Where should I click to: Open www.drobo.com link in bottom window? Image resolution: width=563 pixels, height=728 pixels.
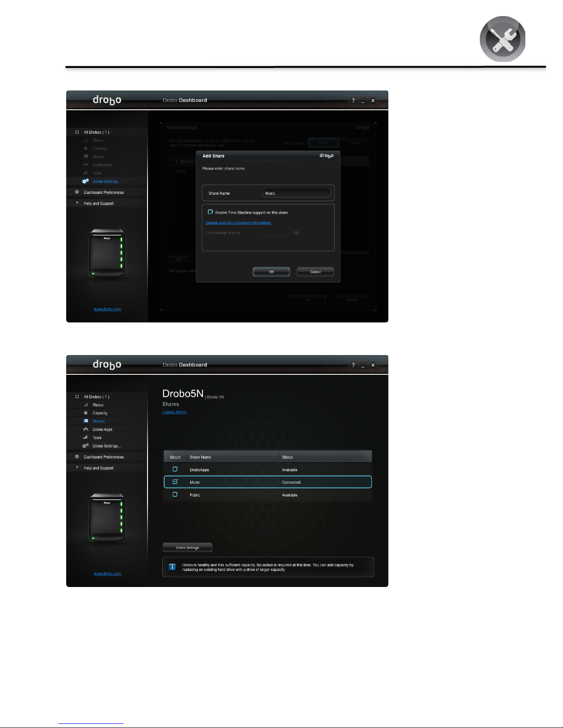(x=107, y=574)
